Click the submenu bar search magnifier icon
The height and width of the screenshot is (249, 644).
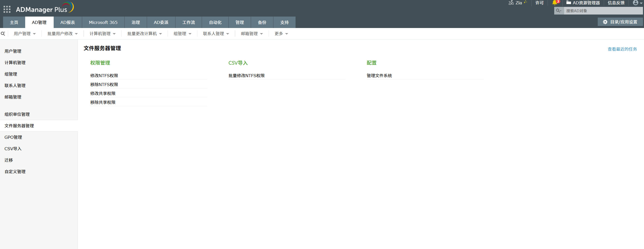(3, 34)
